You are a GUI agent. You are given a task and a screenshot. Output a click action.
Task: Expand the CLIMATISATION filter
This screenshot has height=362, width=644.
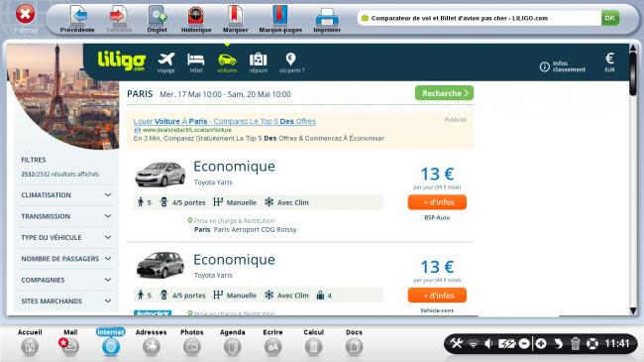(x=66, y=195)
